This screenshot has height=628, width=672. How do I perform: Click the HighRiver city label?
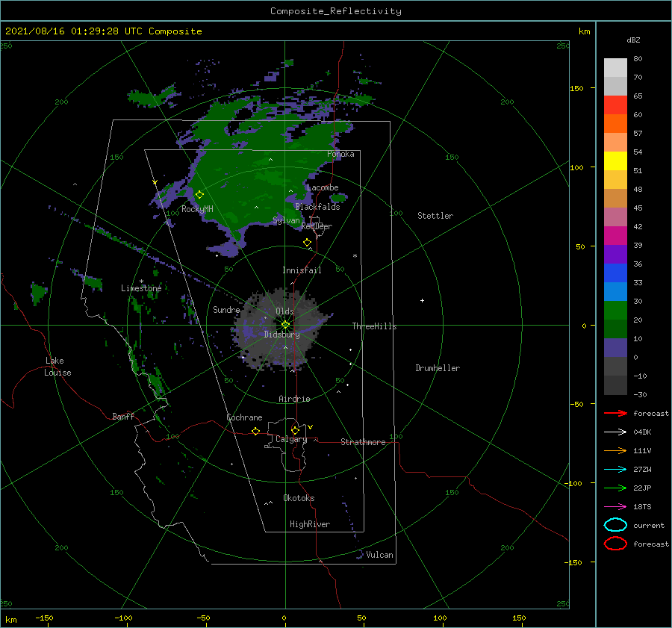pyautogui.click(x=310, y=524)
